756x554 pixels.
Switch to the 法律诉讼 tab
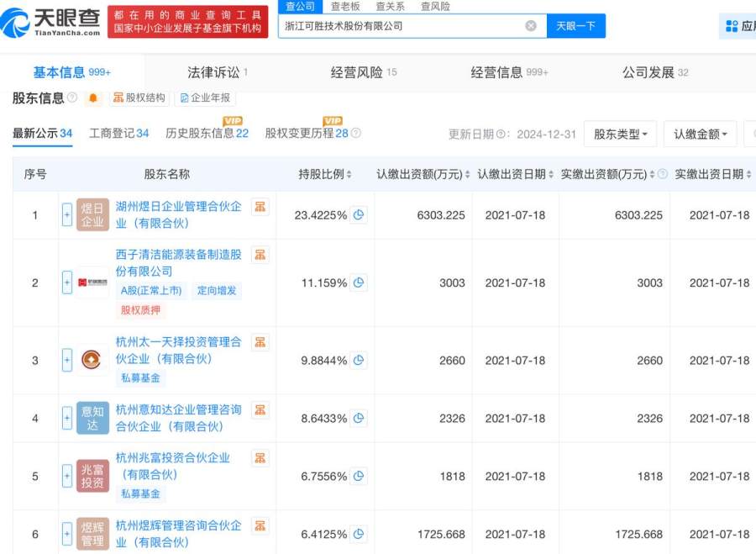point(217,72)
